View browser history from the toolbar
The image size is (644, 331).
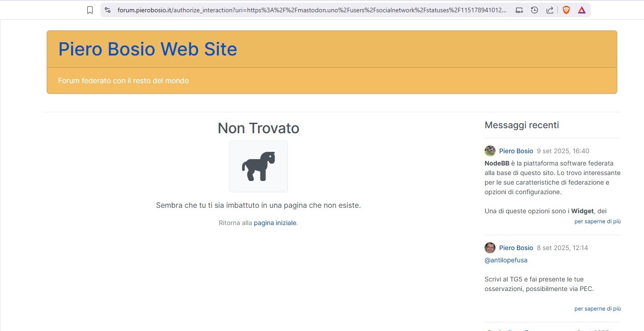point(535,9)
